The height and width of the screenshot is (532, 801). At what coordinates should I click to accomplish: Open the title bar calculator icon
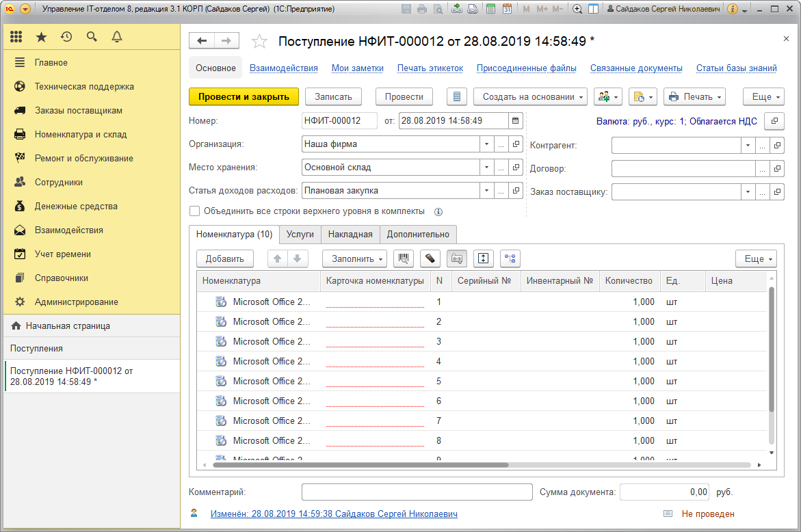(x=490, y=9)
